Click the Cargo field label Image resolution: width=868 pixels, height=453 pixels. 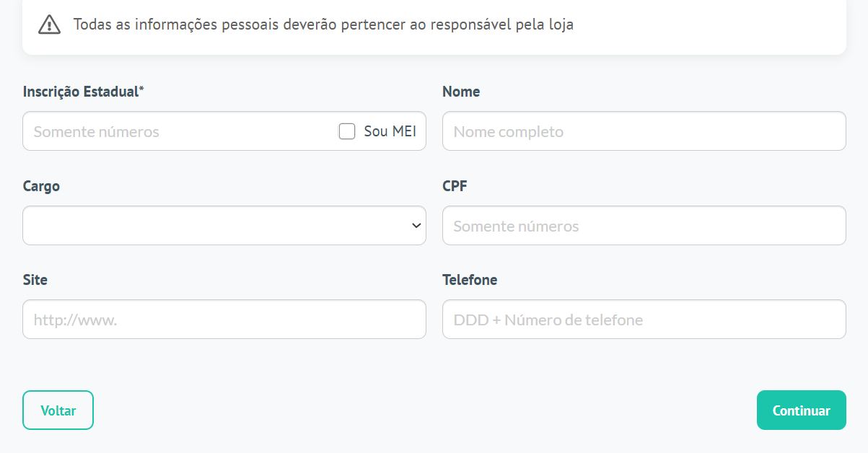tap(41, 186)
